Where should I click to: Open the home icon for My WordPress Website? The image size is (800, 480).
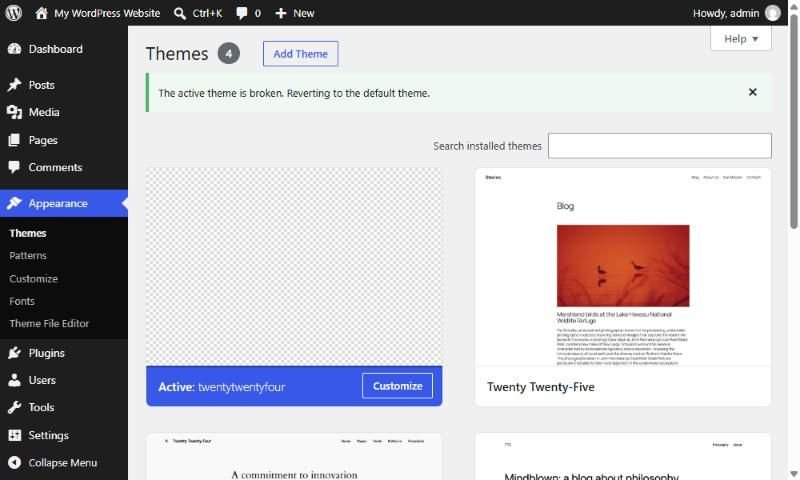pyautogui.click(x=41, y=13)
